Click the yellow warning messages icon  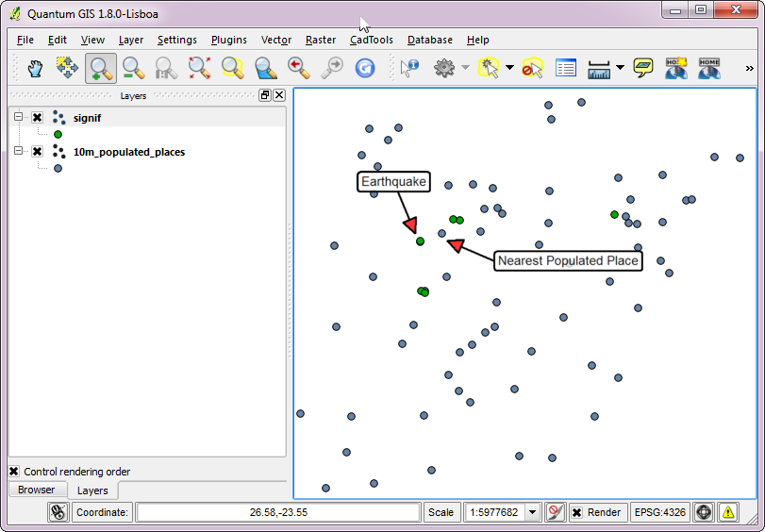(x=728, y=512)
